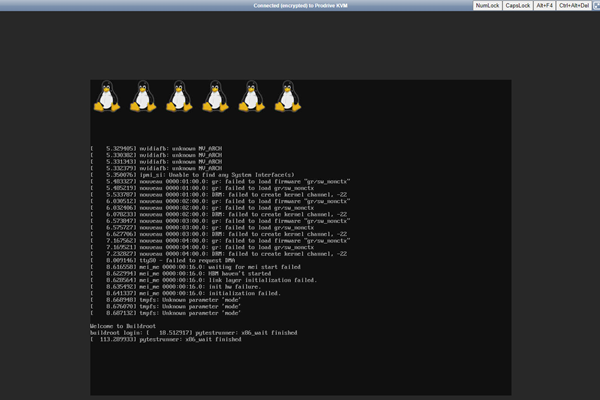Viewport: 600px width, 400px height.
Task: Click nouveau 0000:03:00.0 DRM failed kernel channel line
Action: pos(219,234)
